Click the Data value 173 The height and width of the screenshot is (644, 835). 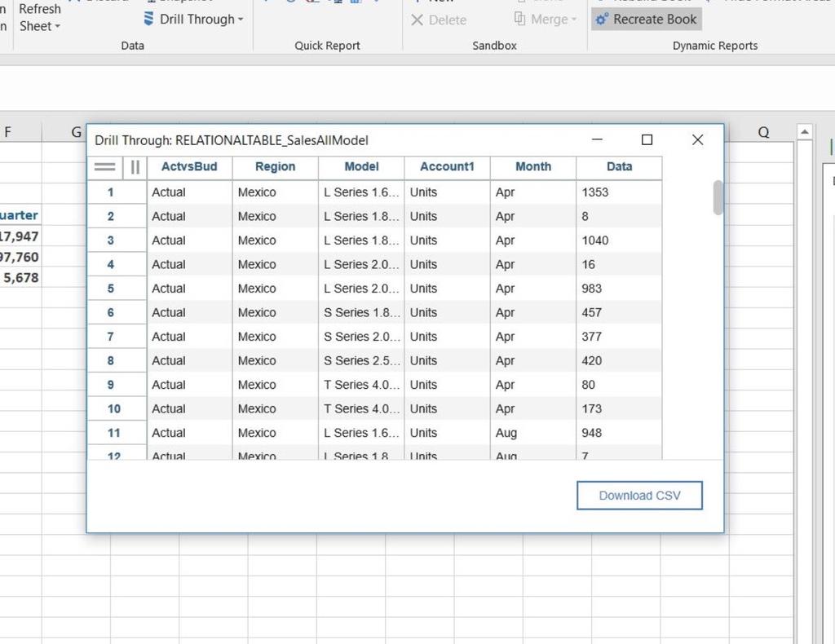pos(620,408)
